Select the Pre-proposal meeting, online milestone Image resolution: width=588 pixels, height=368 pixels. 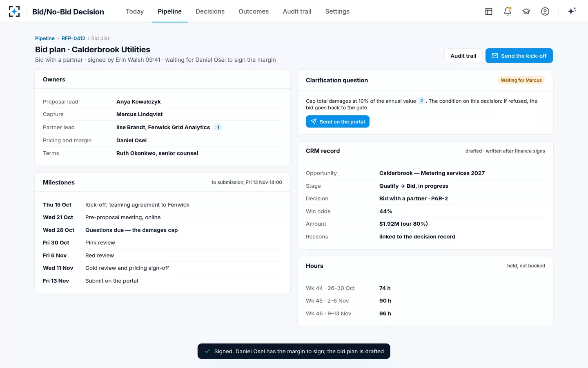point(163,218)
